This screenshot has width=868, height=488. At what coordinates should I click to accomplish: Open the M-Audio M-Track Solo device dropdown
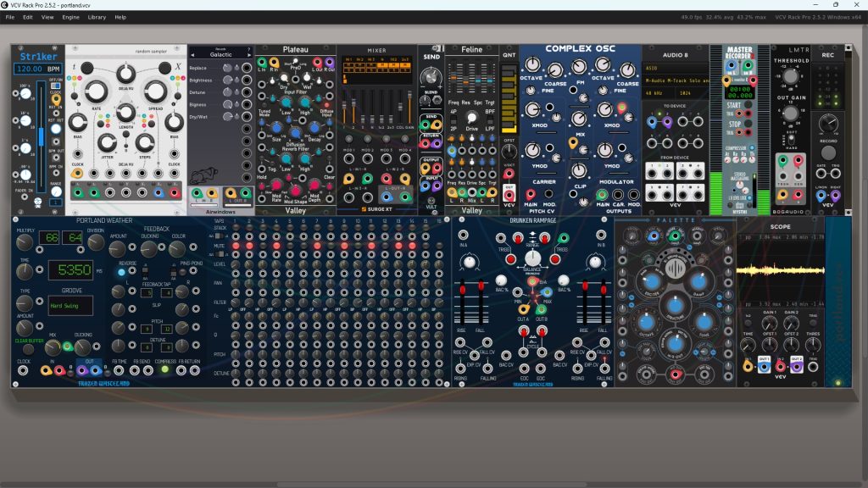click(x=675, y=80)
